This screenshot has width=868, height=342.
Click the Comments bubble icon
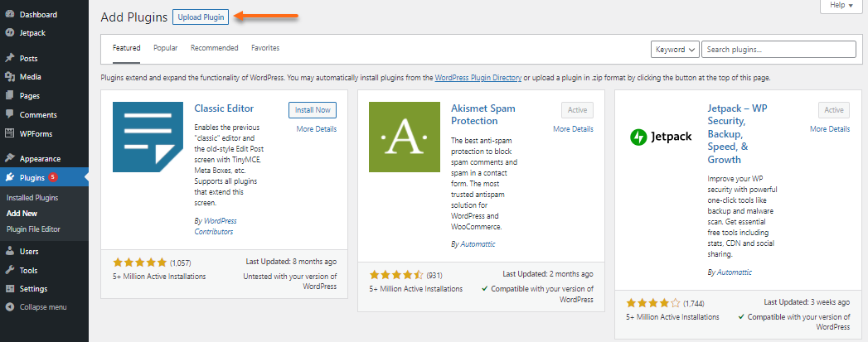coord(9,114)
